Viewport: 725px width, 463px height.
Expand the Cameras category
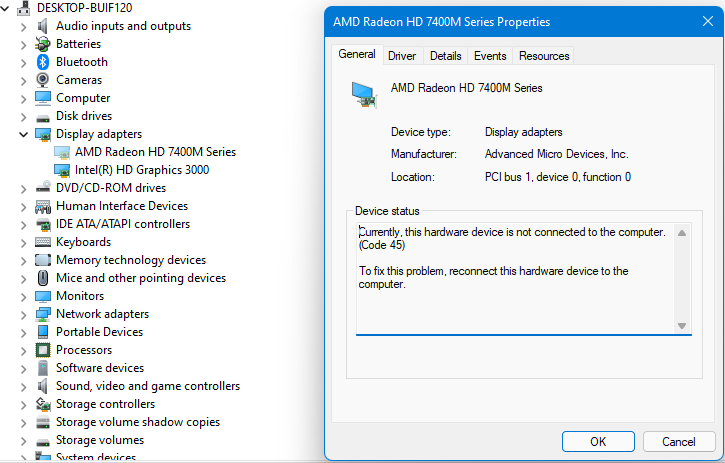coord(24,81)
